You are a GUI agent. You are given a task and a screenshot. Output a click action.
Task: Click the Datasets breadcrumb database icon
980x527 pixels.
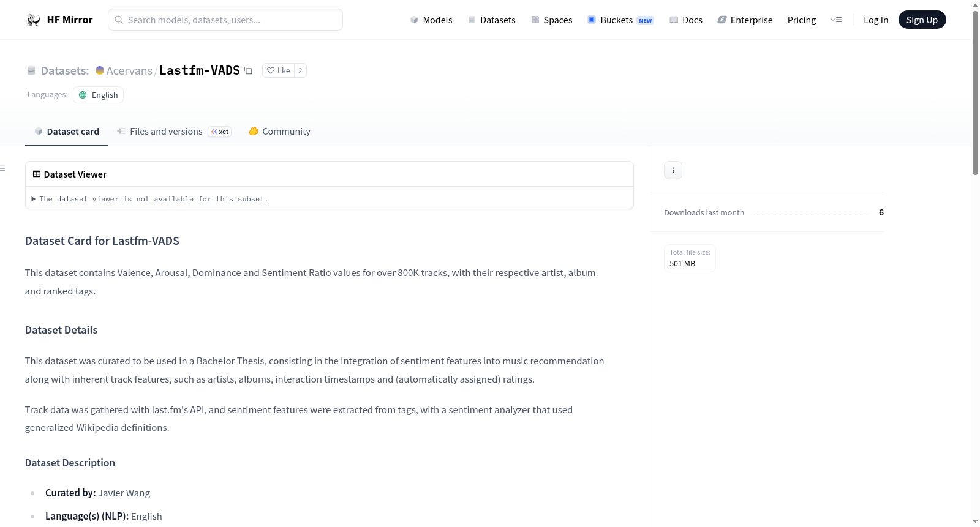coord(31,71)
